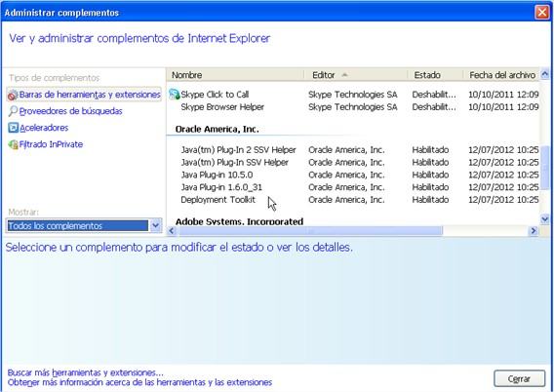Select the Skype Click to Call row
Screen dimensions: 554x392
point(353,95)
